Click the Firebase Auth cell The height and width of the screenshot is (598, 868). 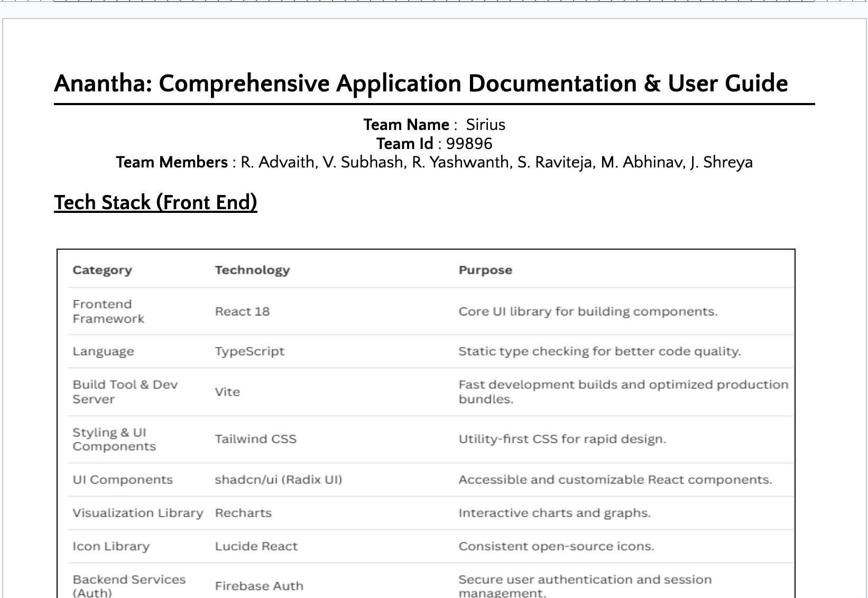coord(259,586)
